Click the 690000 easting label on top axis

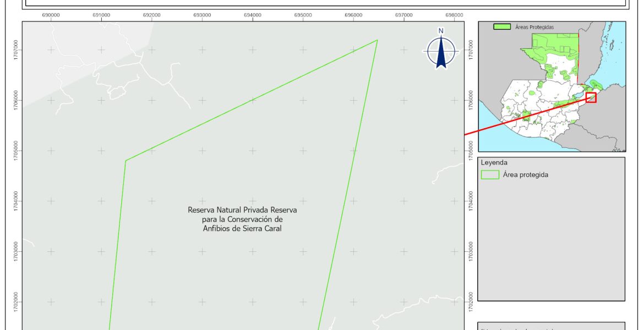click(51, 15)
